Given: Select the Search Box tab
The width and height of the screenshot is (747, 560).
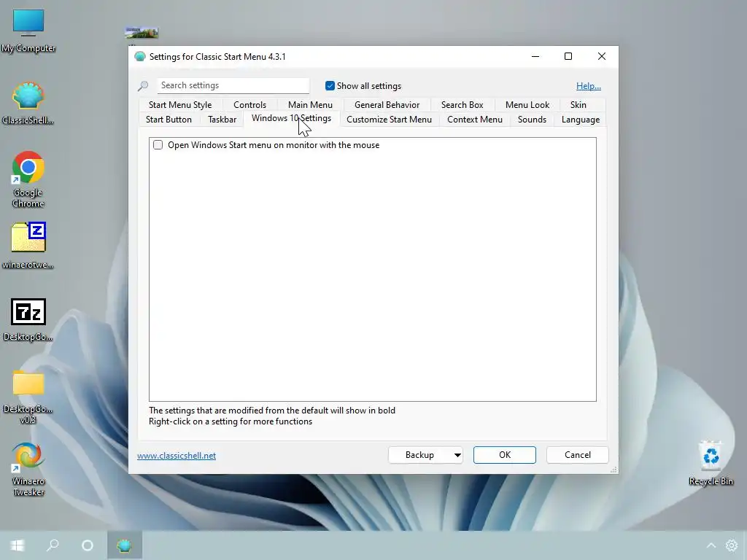Looking at the screenshot, I should coord(462,105).
